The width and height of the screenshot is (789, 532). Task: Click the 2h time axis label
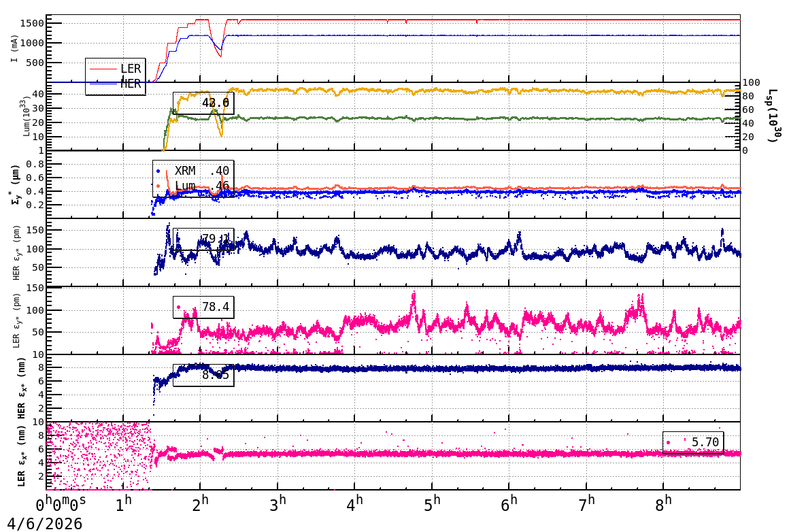(200, 503)
